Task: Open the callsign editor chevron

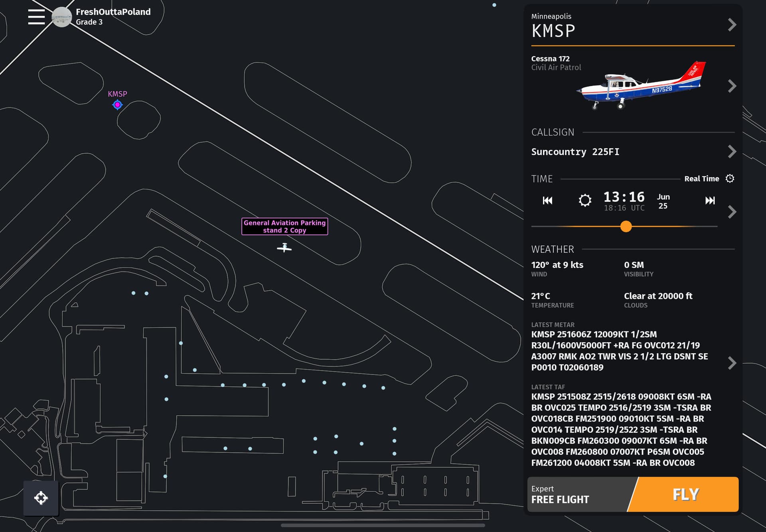Action: 732,152
